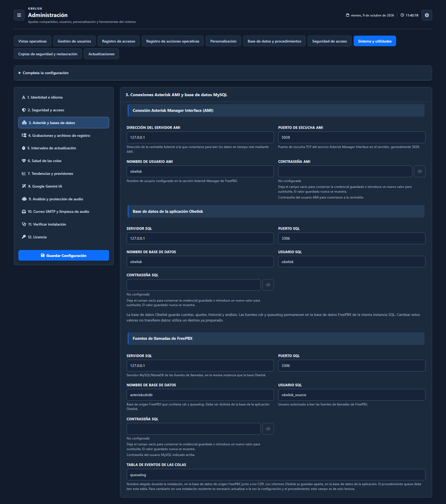Click the Dirección del servidor AMI field

click(x=200, y=137)
